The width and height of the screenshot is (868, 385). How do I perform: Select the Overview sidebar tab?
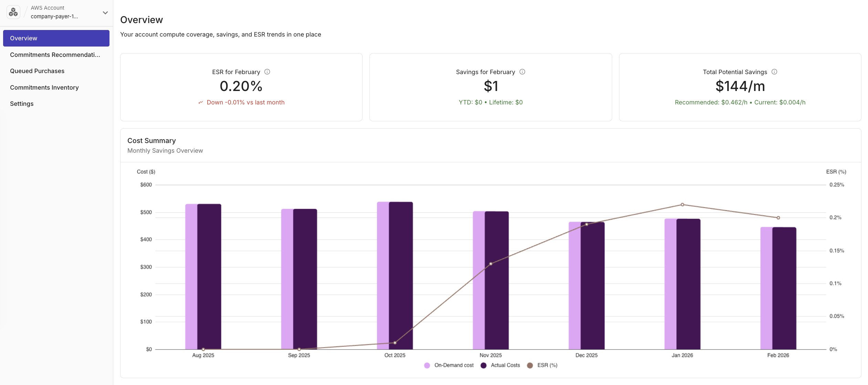[x=23, y=38]
